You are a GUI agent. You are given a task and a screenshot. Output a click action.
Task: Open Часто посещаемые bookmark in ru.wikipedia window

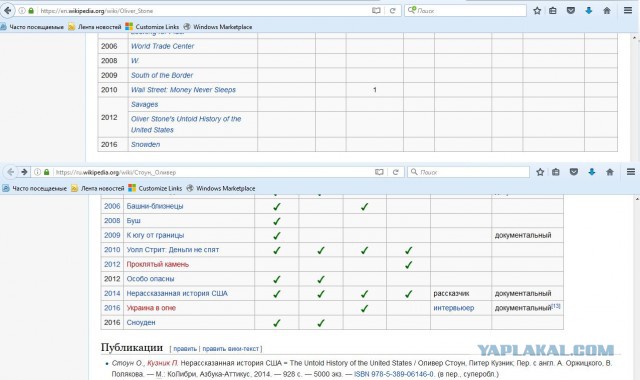(x=35, y=188)
